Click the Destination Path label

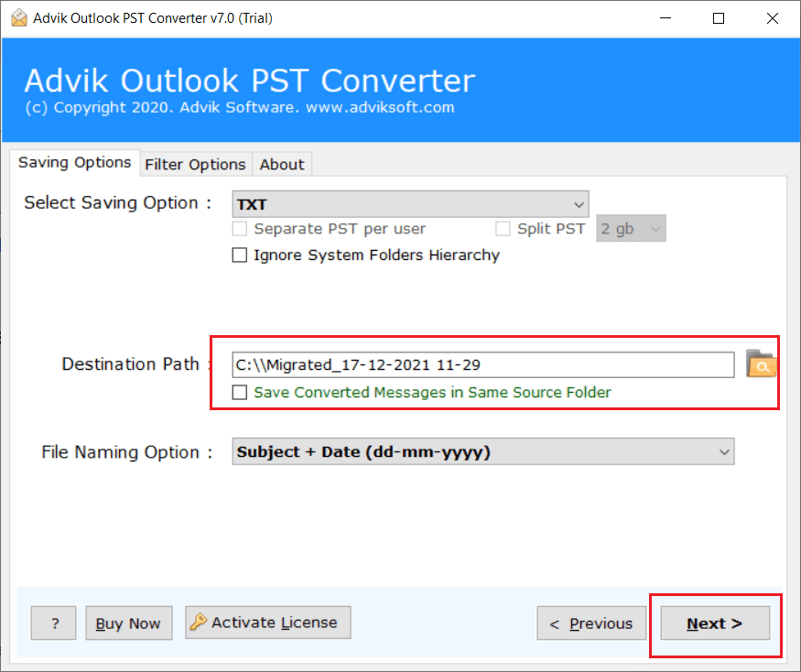point(131,363)
